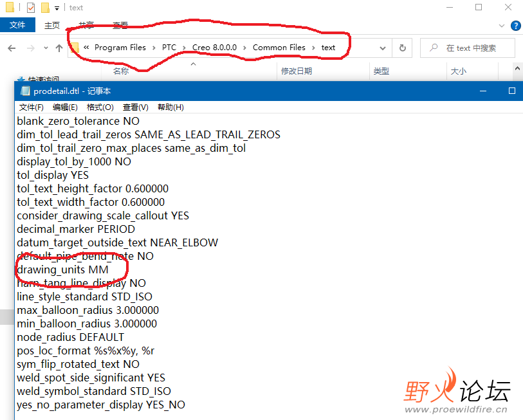Click Explorer file list scroll-up arrow
Viewport: 523px width, 420px height.
[x=517, y=69]
